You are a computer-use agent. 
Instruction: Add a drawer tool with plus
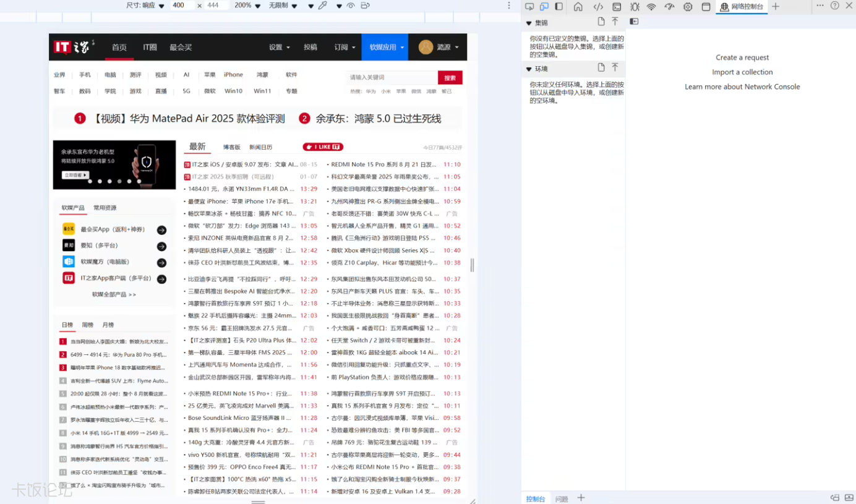581,498
